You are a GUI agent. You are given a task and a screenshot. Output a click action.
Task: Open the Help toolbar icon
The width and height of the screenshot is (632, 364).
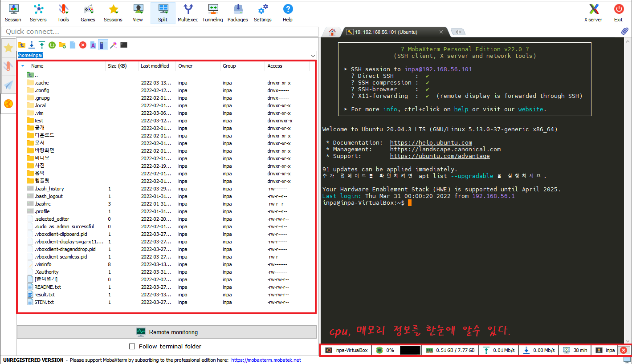288,12
